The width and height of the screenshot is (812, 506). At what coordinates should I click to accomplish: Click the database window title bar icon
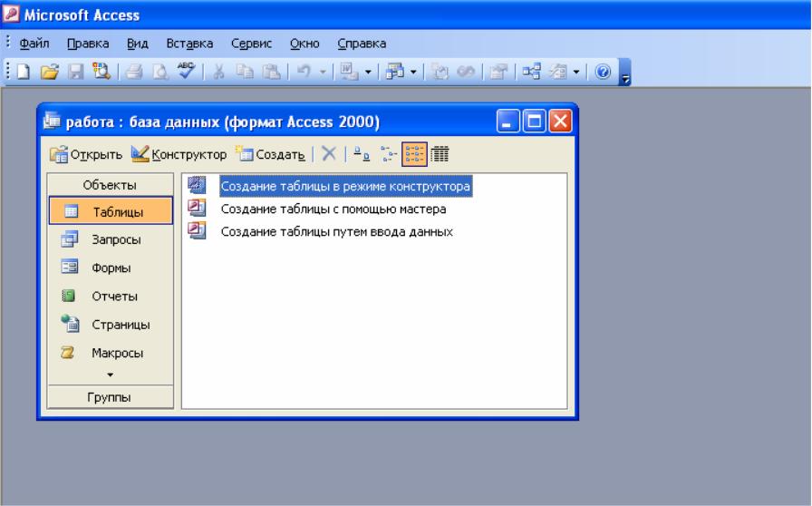click(x=52, y=121)
